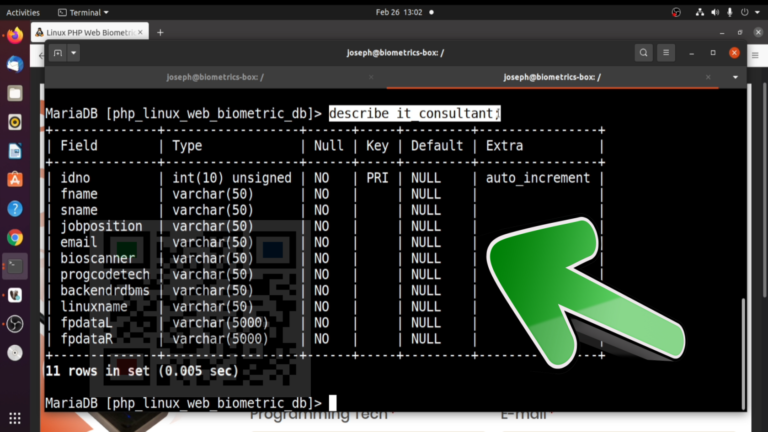Click the terminal vertical scrollbar
The height and width of the screenshot is (432, 768).
click(x=741, y=350)
